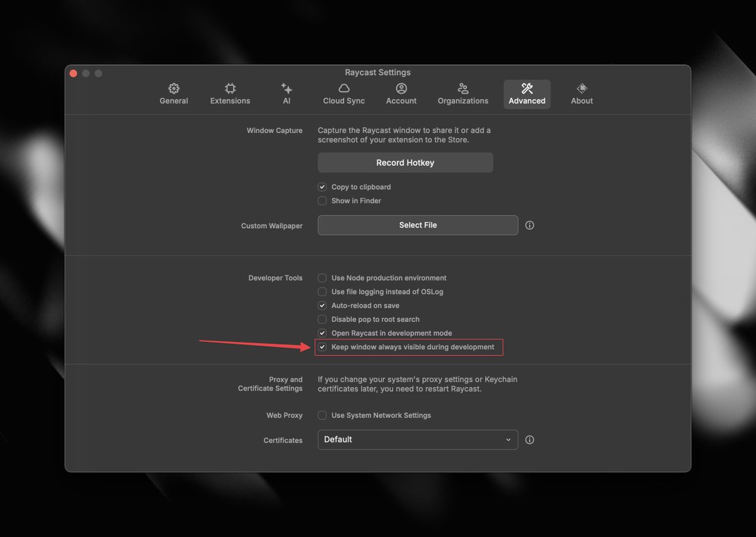This screenshot has width=756, height=537.
Task: Click the Developer Tools label
Action: (275, 278)
